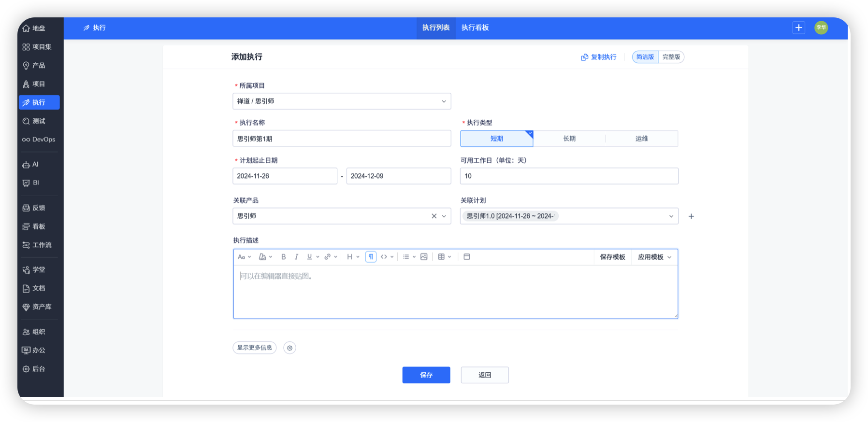Open the heading level dropdown
The image size is (868, 422).
[x=353, y=257]
